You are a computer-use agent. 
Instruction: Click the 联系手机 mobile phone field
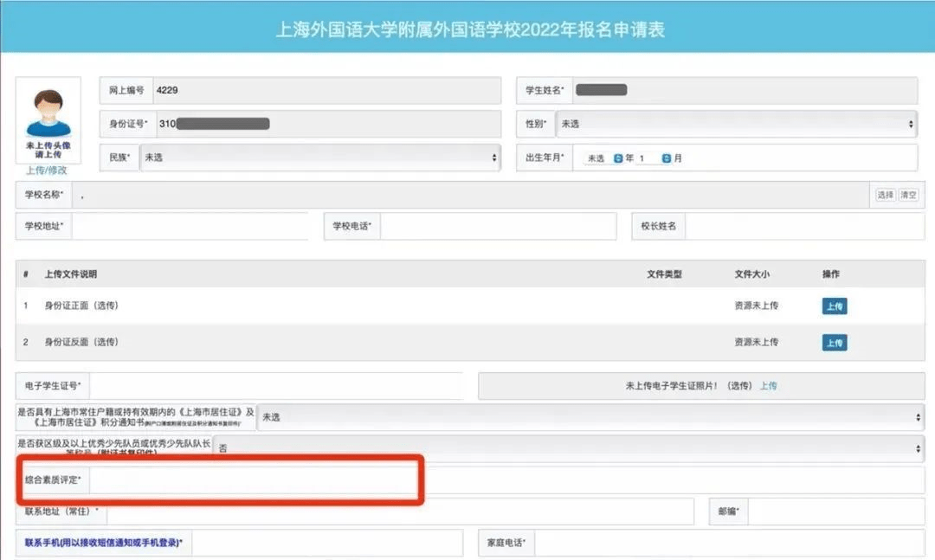click(x=327, y=543)
